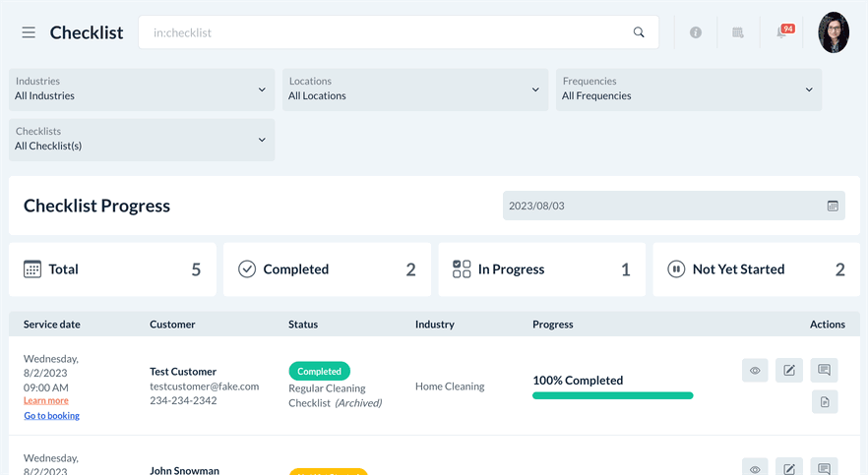Select the Completed status card
Viewport: 868px width, 475px height.
(327, 269)
